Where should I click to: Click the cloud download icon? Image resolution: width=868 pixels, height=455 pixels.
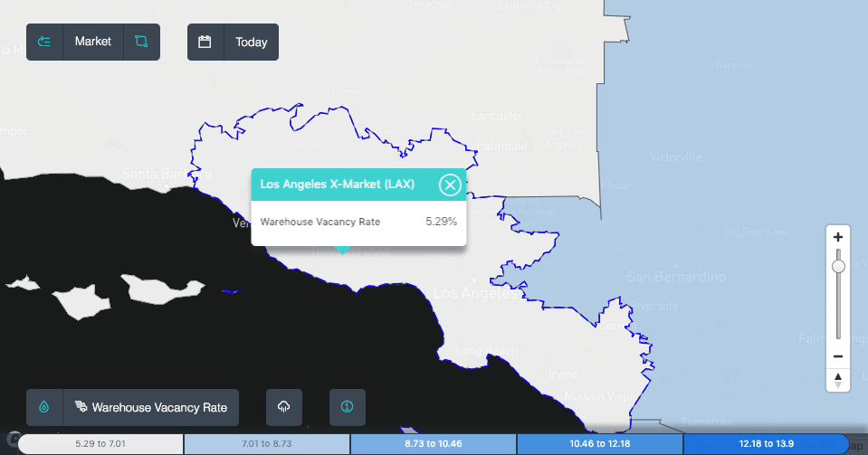tap(284, 407)
